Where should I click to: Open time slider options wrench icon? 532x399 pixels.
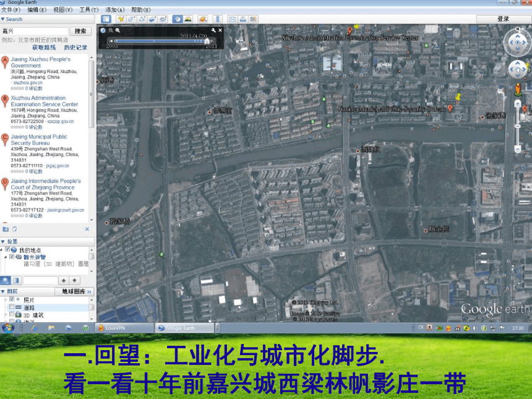213,30
